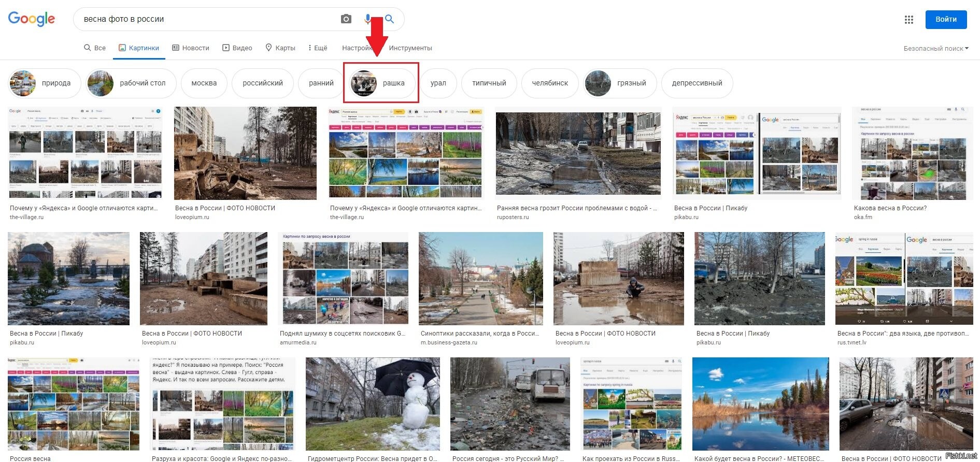Pick the челябинск filter chip
This screenshot has width=980, height=462.
[x=550, y=83]
